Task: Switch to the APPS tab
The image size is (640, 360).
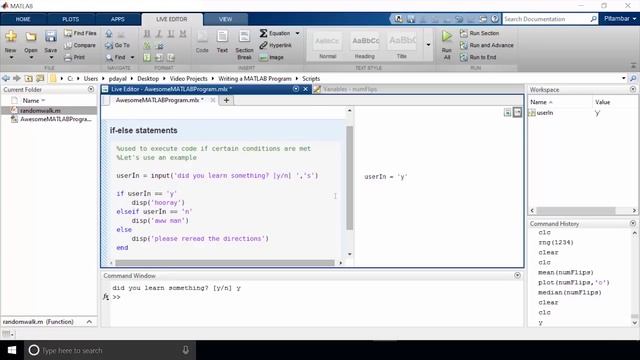Action: [x=118, y=19]
